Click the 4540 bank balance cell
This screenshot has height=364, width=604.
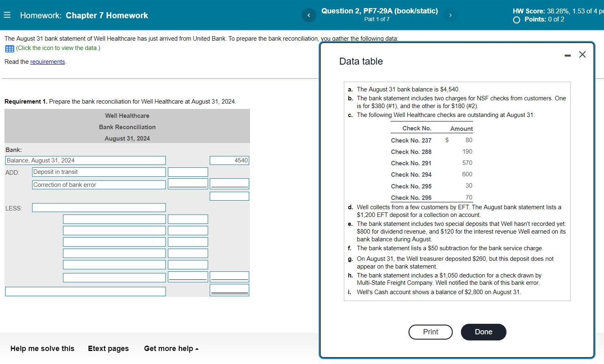229,160
